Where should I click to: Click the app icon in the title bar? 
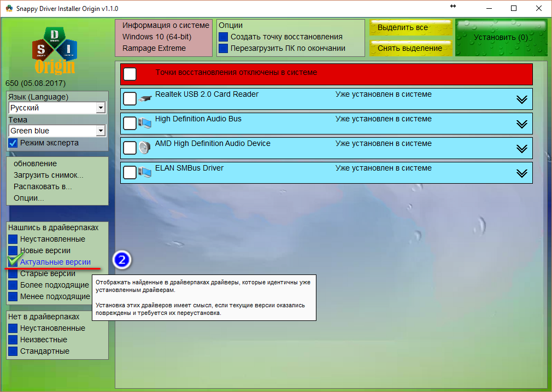point(9,9)
